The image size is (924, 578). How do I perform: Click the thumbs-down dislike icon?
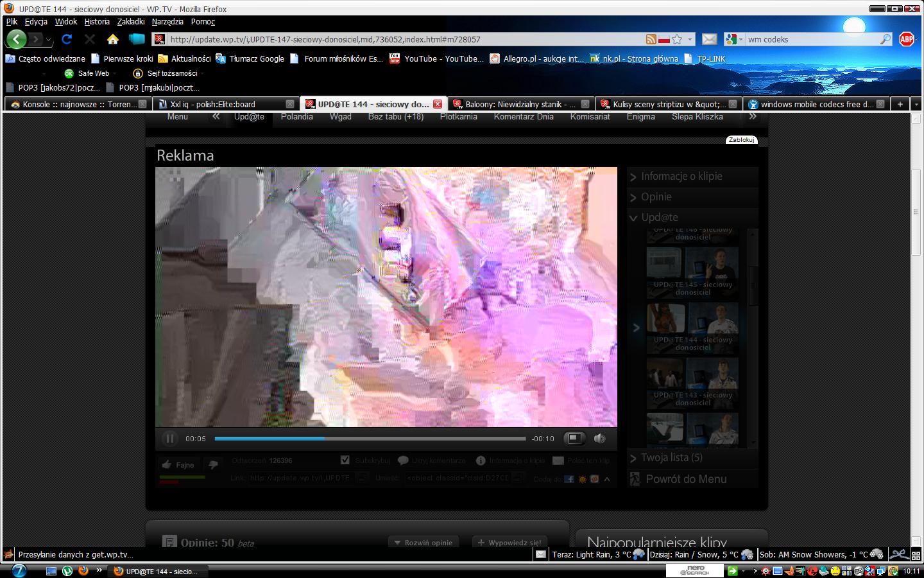(x=213, y=464)
